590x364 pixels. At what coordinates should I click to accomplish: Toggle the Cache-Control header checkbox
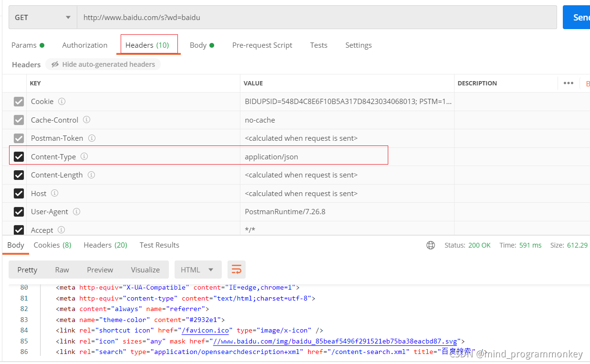[19, 120]
